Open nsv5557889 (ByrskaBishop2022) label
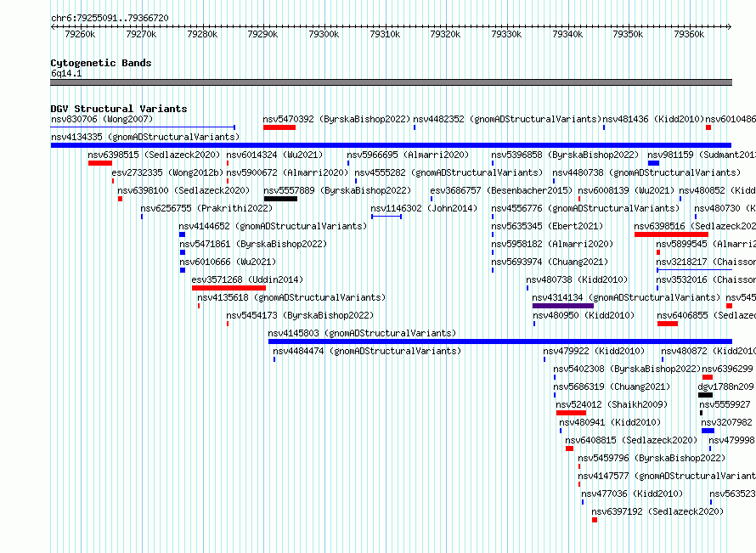This screenshot has height=553, width=756. click(x=337, y=190)
